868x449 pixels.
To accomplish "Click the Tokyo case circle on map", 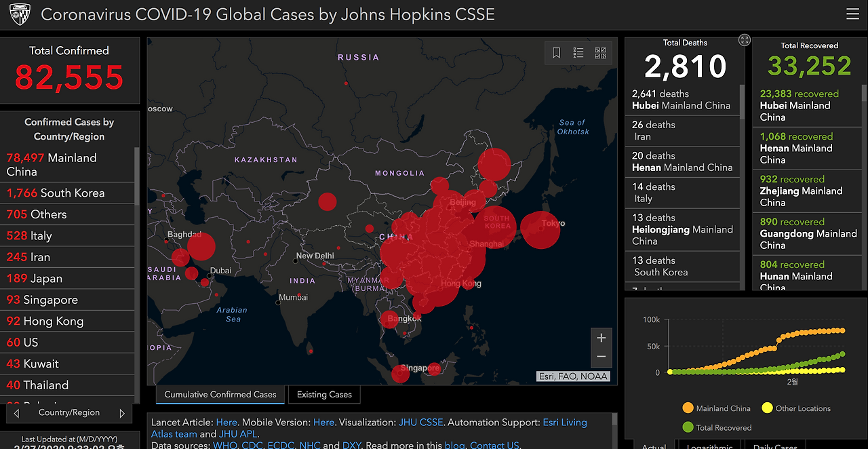I will tap(540, 229).
